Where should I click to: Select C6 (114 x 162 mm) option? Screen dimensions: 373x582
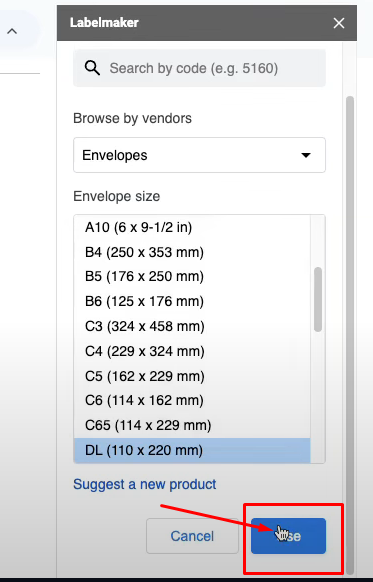point(192,400)
